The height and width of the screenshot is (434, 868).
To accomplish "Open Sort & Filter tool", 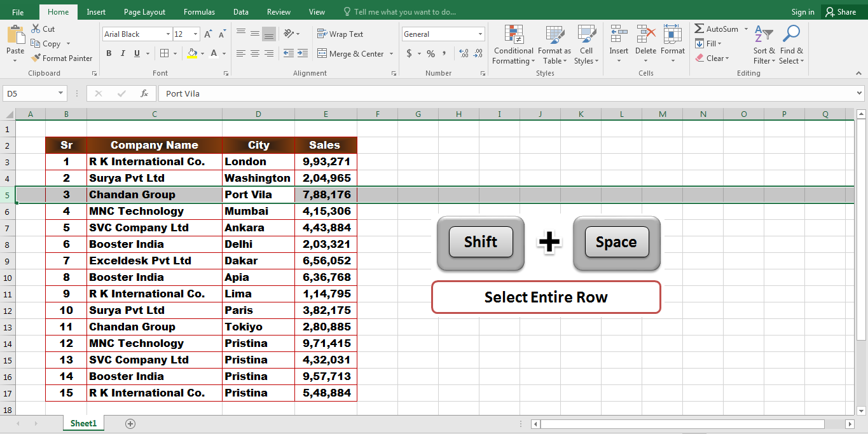I will click(764, 44).
